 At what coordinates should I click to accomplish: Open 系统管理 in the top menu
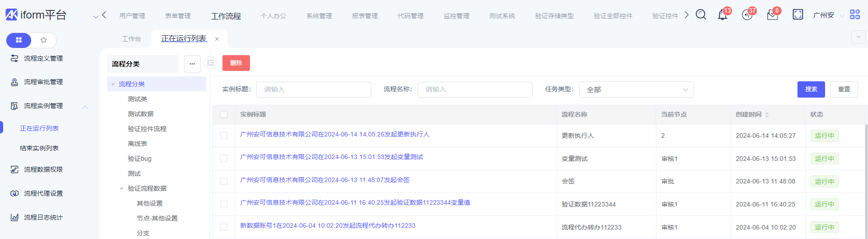[x=319, y=16]
